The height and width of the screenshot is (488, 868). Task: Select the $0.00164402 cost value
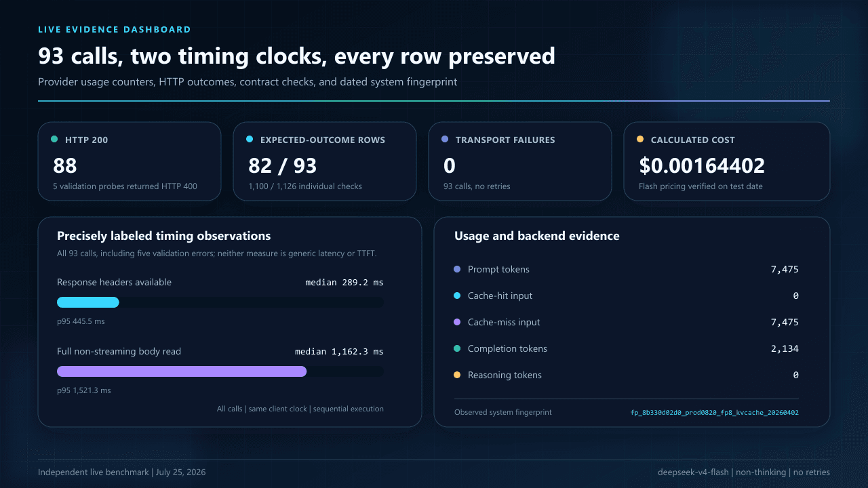point(702,165)
